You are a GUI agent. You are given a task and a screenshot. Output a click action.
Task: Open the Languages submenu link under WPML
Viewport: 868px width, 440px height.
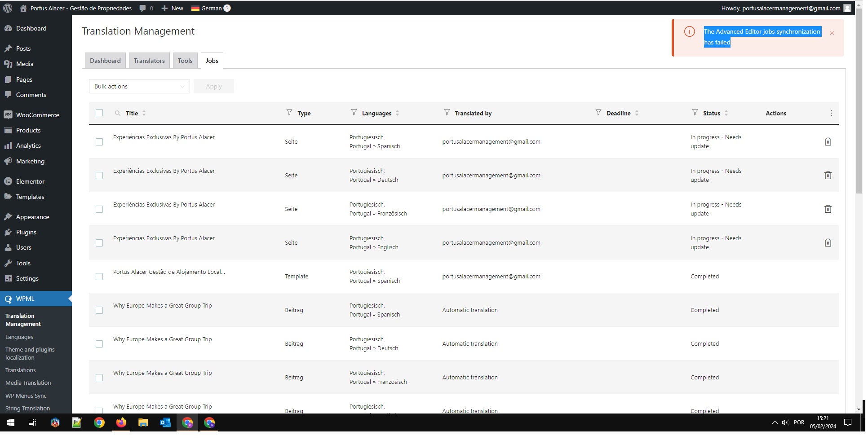19,337
